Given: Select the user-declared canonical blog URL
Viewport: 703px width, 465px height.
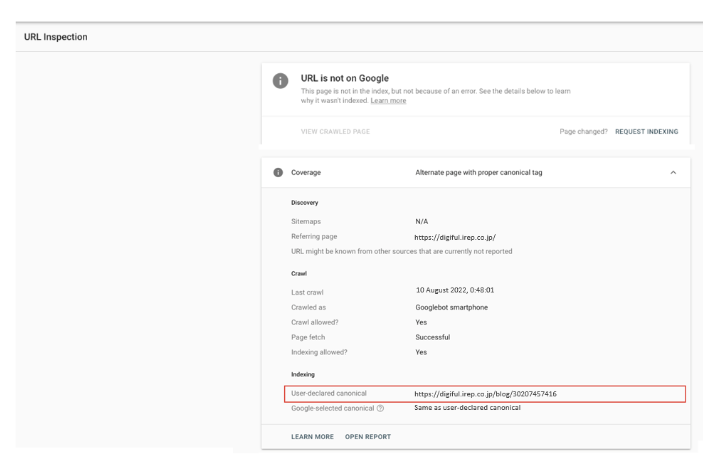Looking at the screenshot, I should click(x=485, y=394).
